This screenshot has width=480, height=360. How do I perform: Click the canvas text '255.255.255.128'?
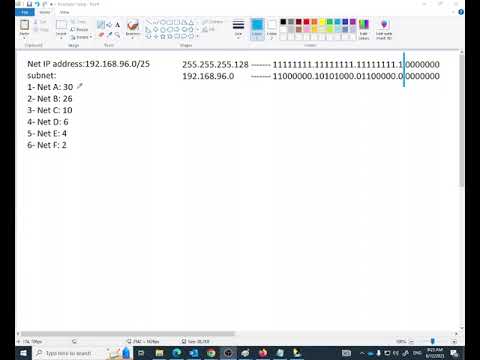(x=215, y=64)
